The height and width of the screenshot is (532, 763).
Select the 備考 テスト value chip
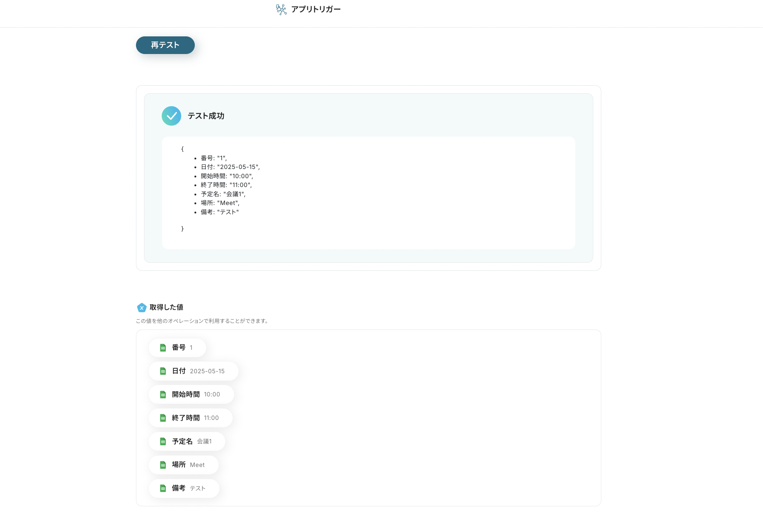[185, 488]
